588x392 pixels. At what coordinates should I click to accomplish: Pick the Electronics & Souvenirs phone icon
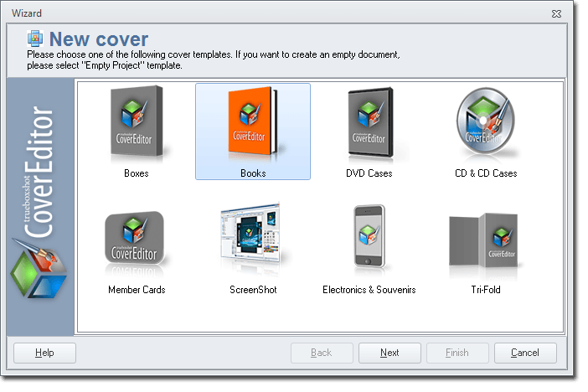[x=369, y=241]
